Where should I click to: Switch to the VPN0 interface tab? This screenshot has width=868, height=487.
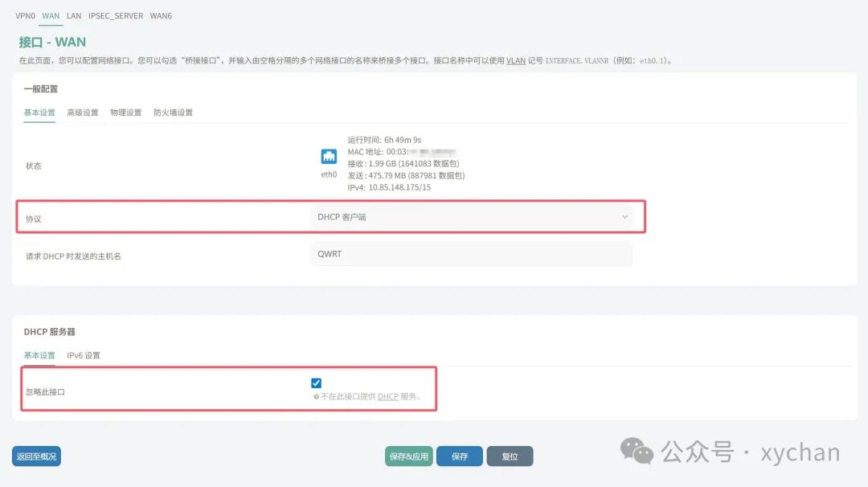[25, 16]
